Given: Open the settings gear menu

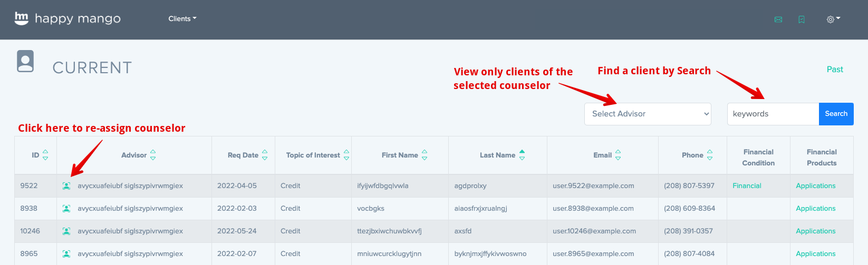Looking at the screenshot, I should [x=833, y=19].
